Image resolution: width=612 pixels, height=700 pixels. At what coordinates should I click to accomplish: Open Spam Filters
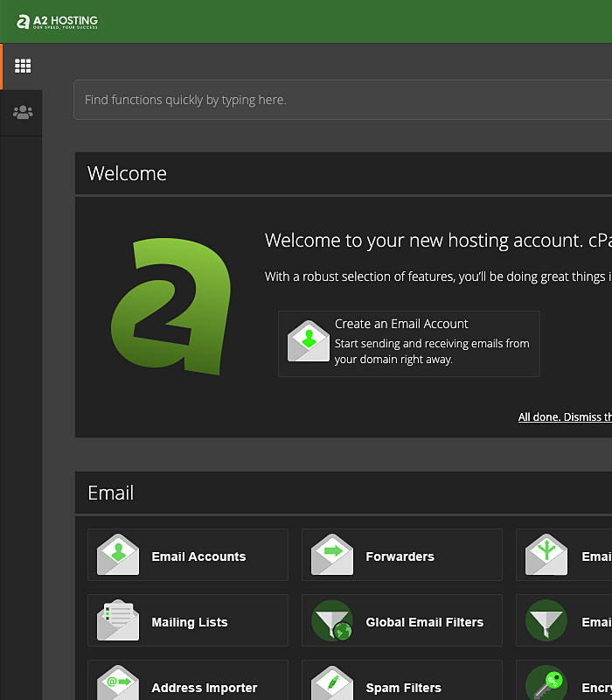pos(403,688)
